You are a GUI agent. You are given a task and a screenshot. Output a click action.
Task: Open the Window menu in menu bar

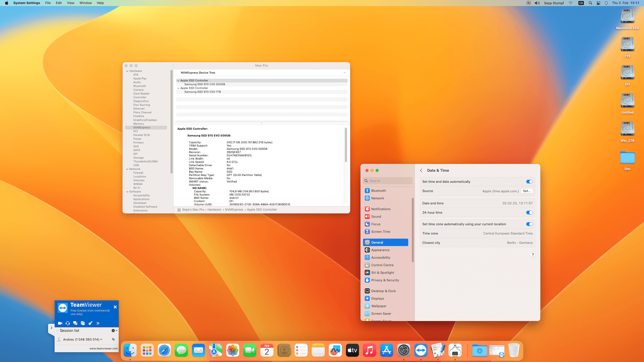pyautogui.click(x=86, y=3)
